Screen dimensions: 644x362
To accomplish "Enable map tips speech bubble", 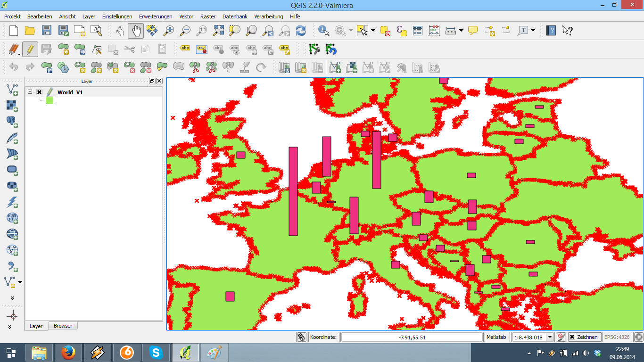I will 473,31.
